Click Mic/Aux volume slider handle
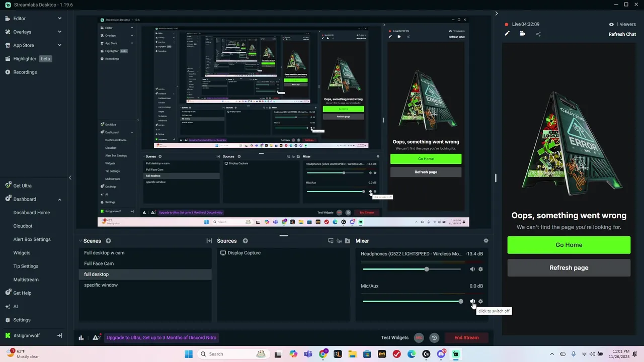Image resolution: width=644 pixels, height=362 pixels. pyautogui.click(x=461, y=302)
